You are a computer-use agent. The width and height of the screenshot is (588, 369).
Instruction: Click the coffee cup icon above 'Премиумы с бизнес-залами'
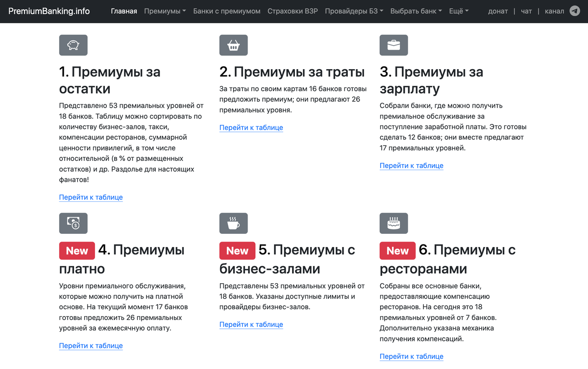pyautogui.click(x=233, y=223)
